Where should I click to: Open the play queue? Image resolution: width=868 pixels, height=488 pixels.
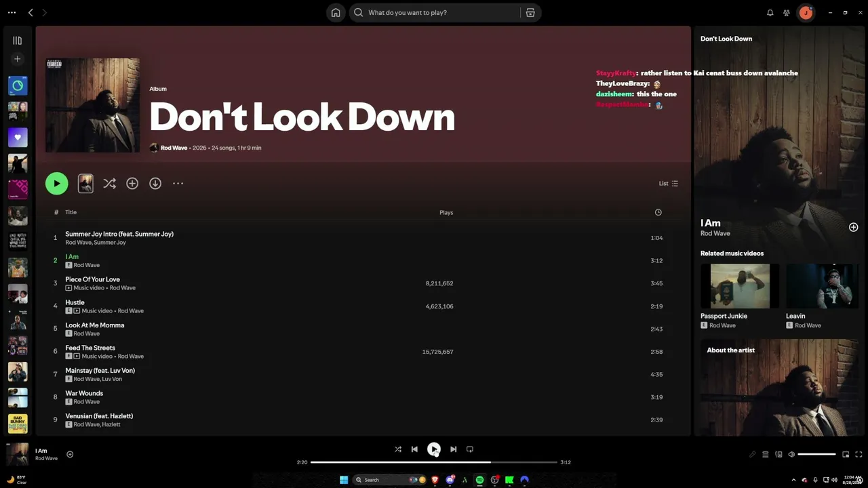coord(766,454)
